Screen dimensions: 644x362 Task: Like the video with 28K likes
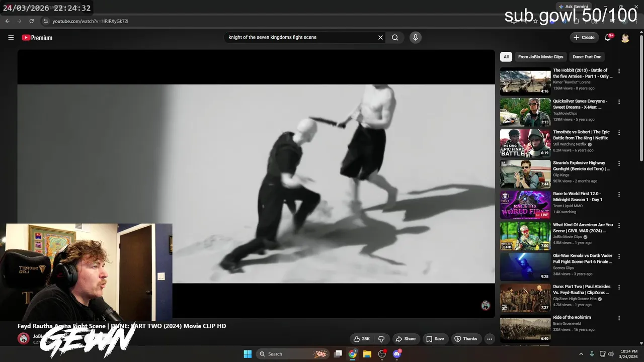(x=361, y=339)
